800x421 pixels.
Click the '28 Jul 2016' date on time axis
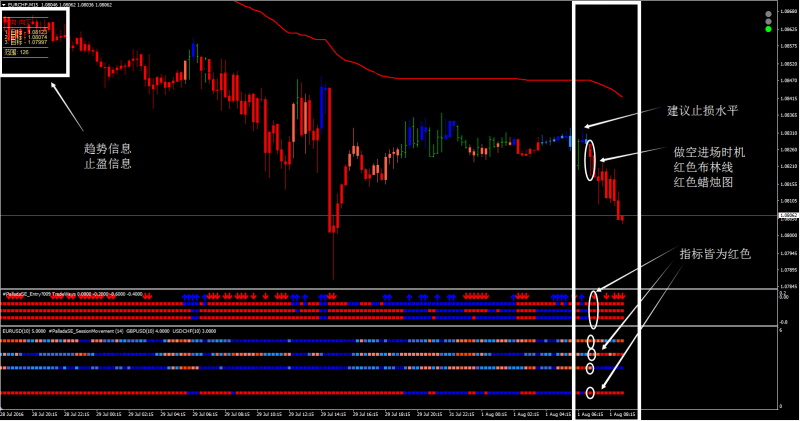point(14,412)
